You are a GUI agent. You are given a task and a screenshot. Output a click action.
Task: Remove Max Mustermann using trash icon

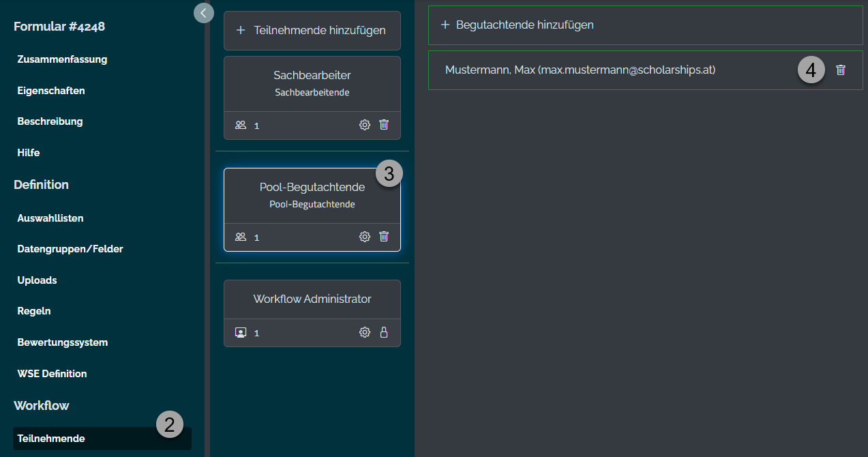tap(841, 70)
